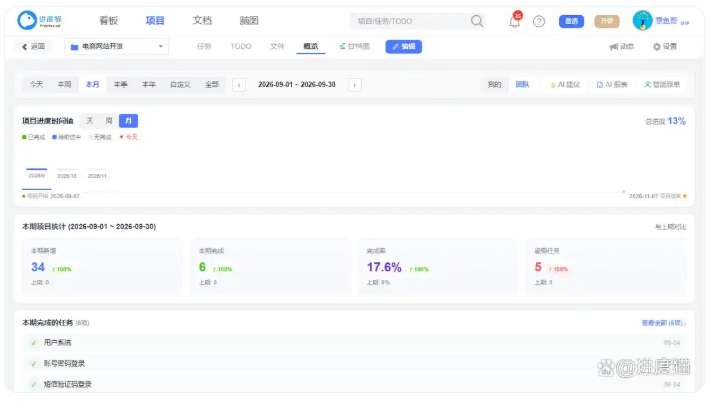Screen dimensions: 711x401
Task: Select the 自定义 range filter
Action: [x=180, y=84]
